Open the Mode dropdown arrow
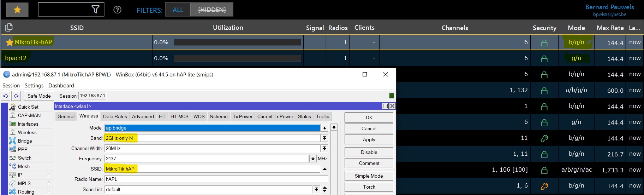The height and width of the screenshot is (195, 644). tap(324, 128)
